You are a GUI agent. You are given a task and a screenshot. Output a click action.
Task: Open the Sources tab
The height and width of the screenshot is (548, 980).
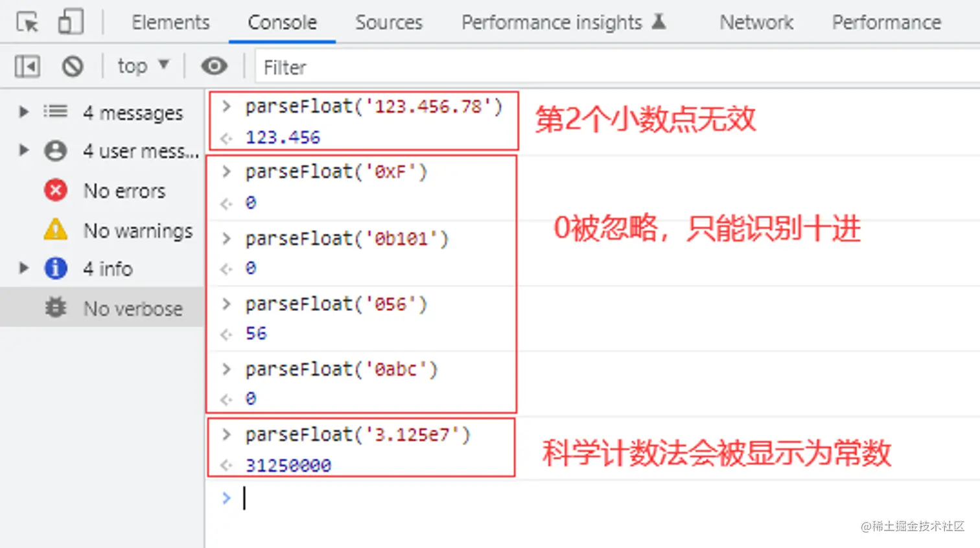[388, 23]
